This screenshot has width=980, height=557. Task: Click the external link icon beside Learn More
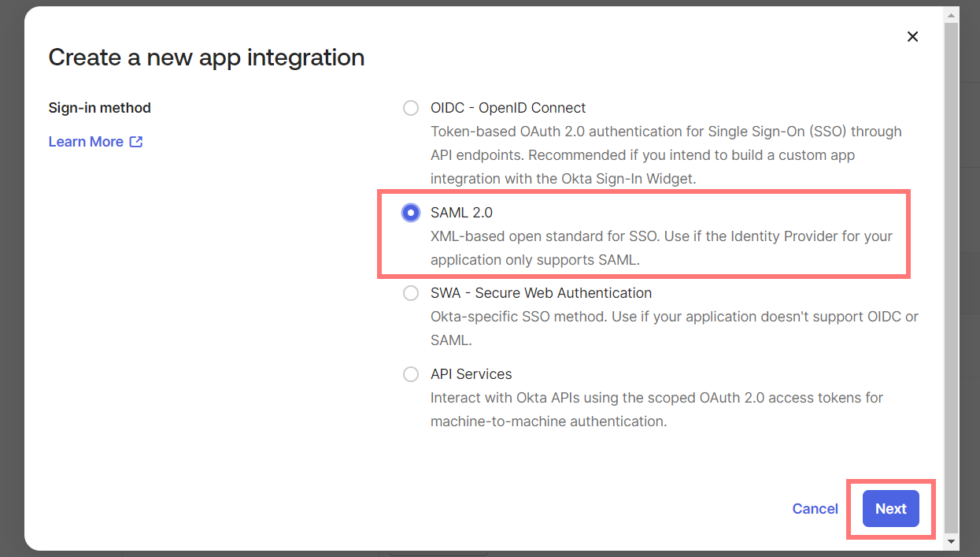point(136,142)
